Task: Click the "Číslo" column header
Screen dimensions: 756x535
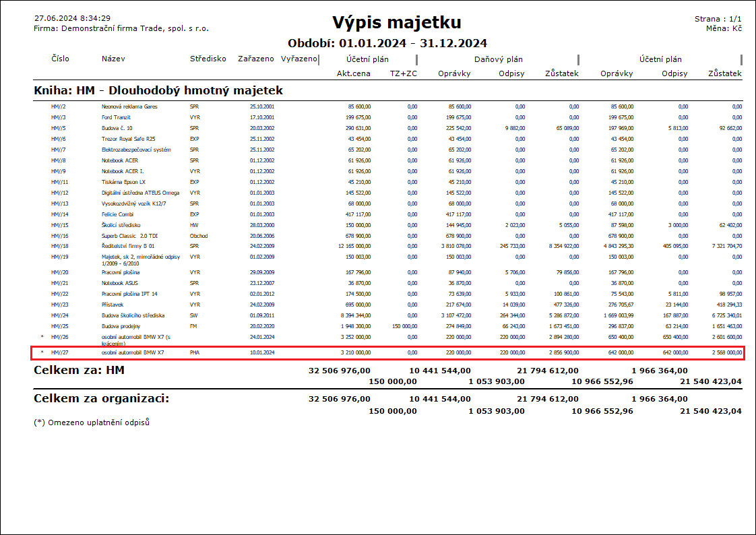Action: [60, 59]
